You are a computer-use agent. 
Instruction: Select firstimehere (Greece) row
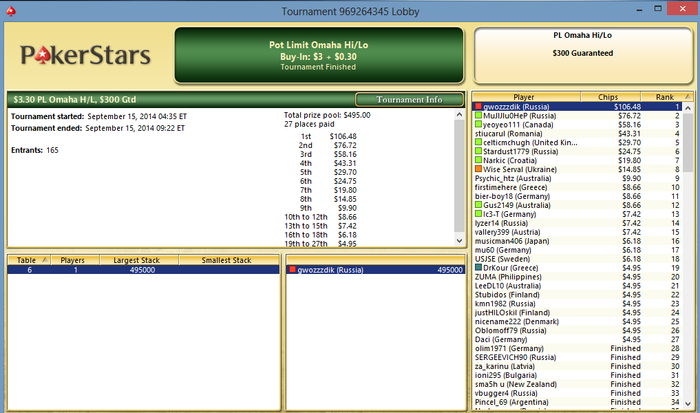click(x=577, y=187)
